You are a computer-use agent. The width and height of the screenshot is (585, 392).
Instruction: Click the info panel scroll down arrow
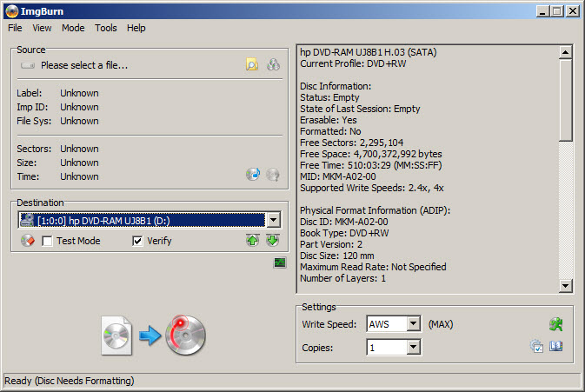tap(566, 286)
